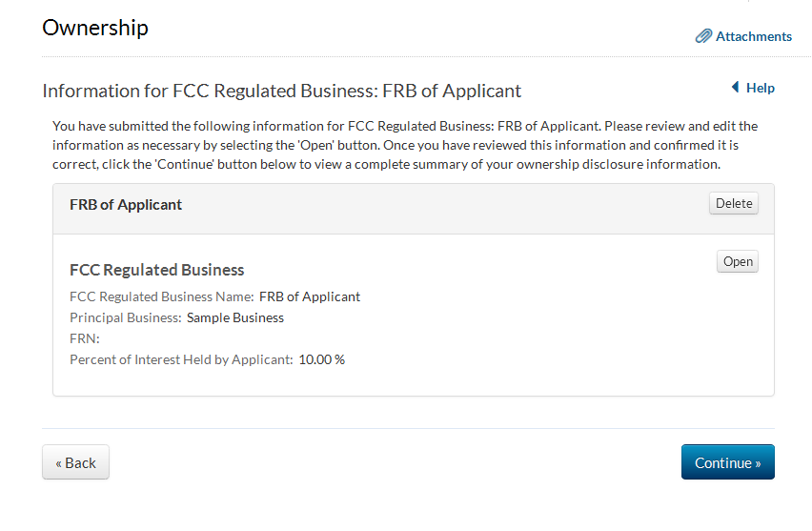The width and height of the screenshot is (812, 531).
Task: Click the blue Continue » button
Action: [x=727, y=462]
